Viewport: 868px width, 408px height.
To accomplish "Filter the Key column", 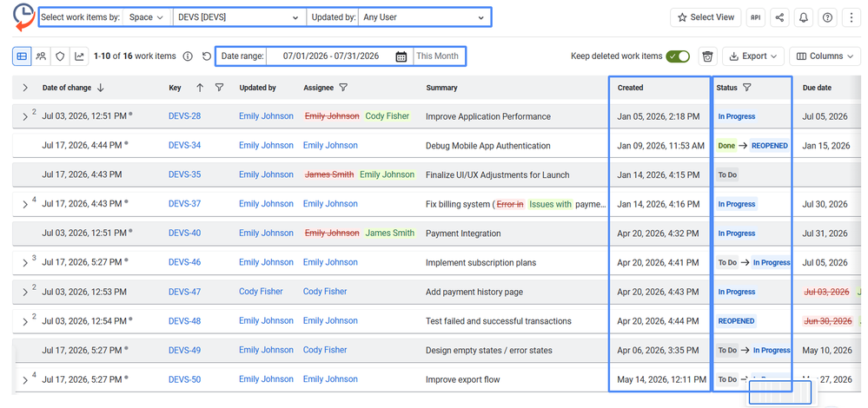I will coord(219,88).
